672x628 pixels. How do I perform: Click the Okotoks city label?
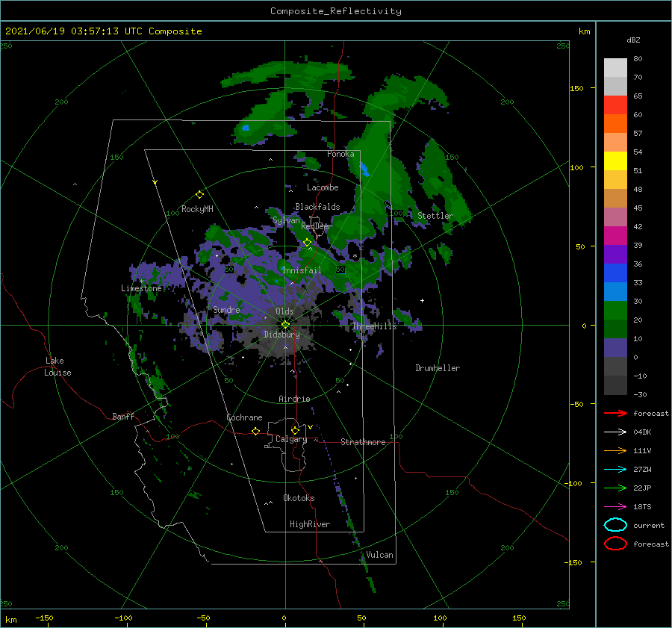pyautogui.click(x=299, y=498)
